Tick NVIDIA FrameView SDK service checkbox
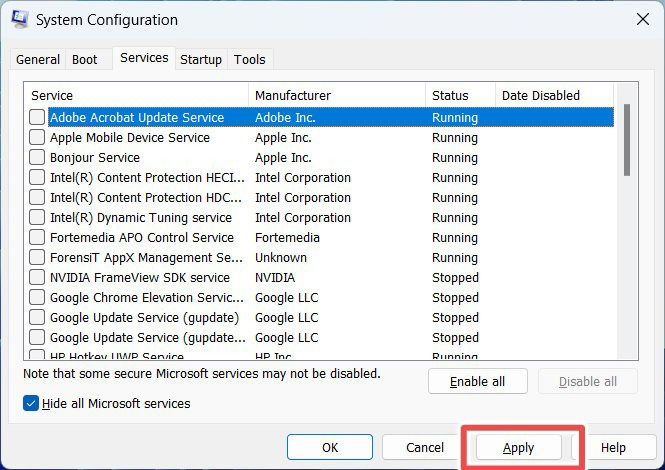 point(37,277)
